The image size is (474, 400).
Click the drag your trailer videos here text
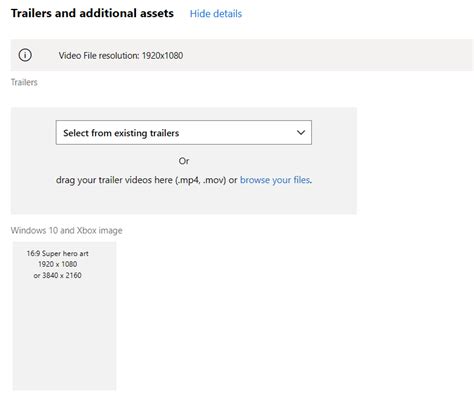coord(115,180)
